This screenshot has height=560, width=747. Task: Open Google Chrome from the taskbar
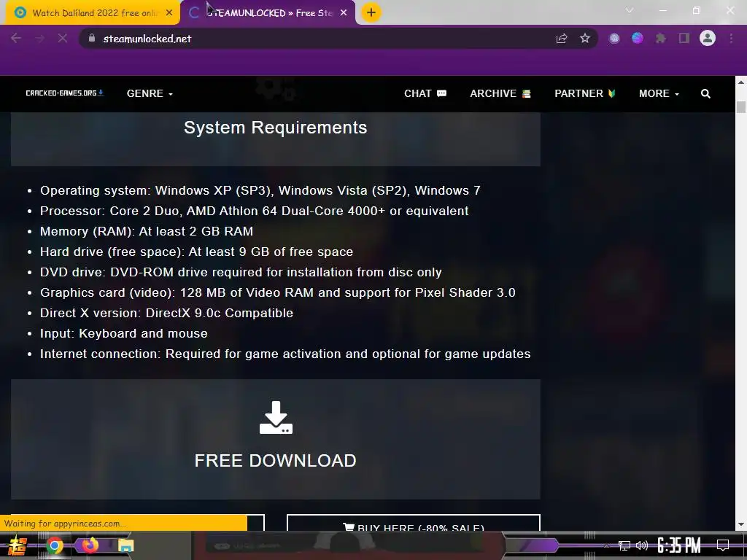(54, 545)
